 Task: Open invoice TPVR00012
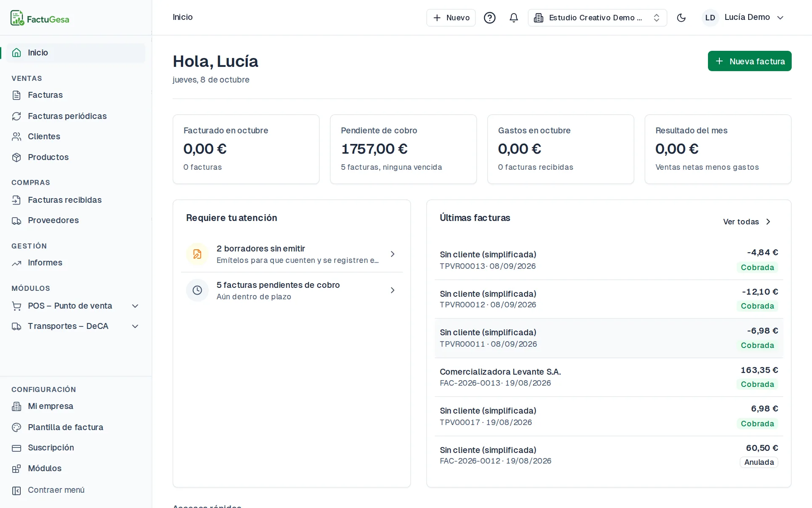pyautogui.click(x=609, y=299)
